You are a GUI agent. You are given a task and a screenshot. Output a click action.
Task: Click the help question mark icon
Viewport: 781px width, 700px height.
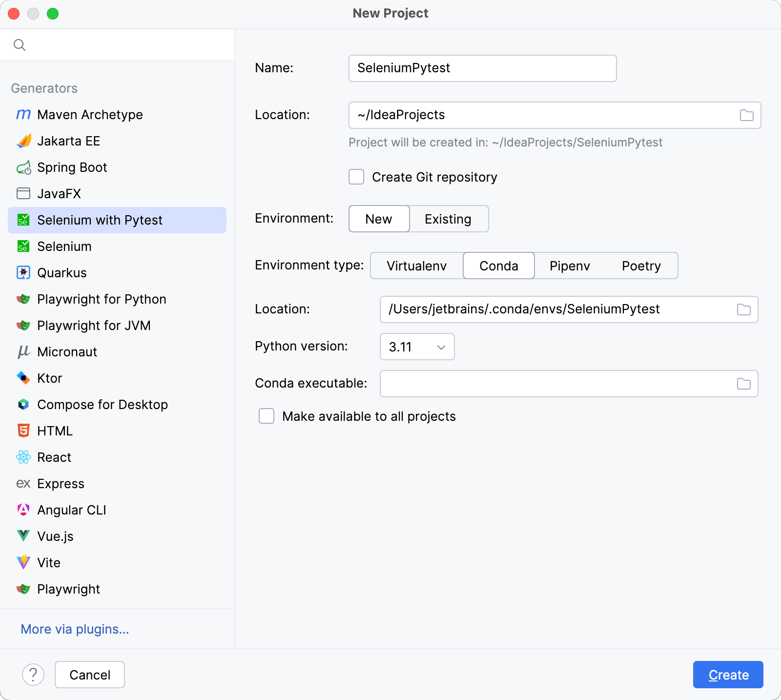click(x=33, y=675)
